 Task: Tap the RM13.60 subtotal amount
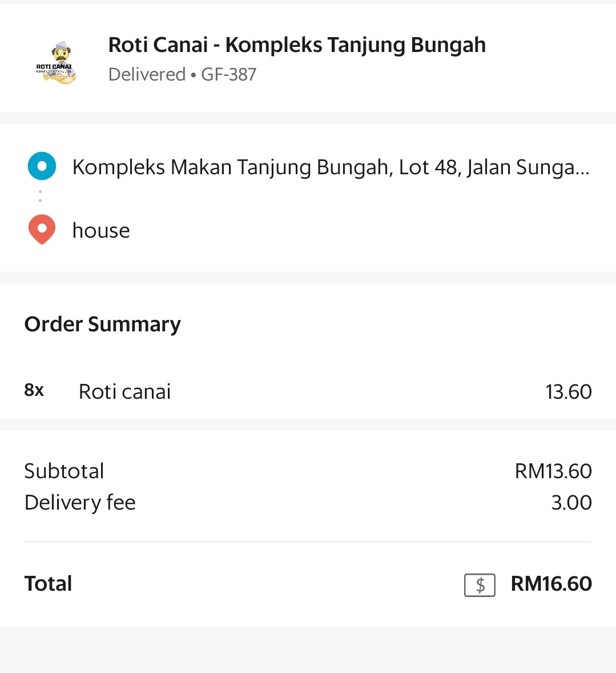tap(553, 471)
